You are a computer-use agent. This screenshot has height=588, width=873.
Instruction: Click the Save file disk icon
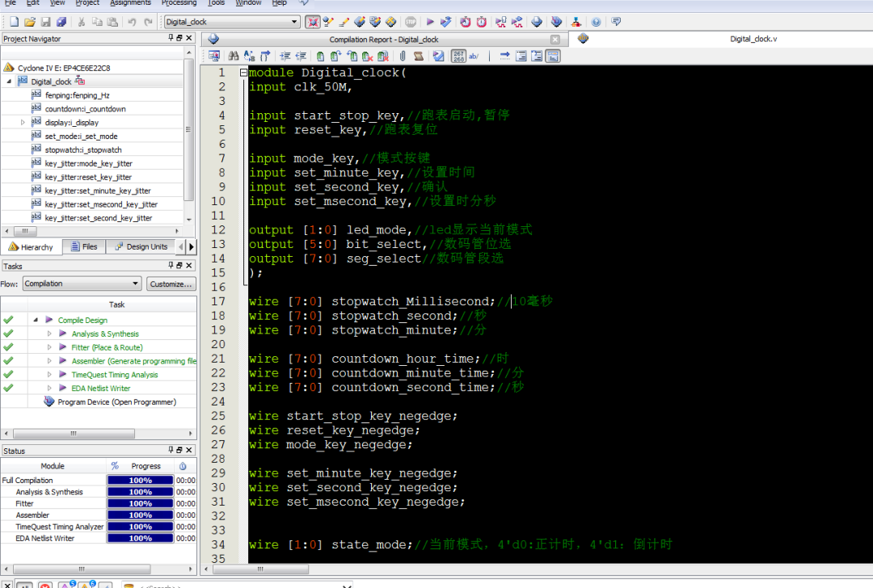pos(45,22)
